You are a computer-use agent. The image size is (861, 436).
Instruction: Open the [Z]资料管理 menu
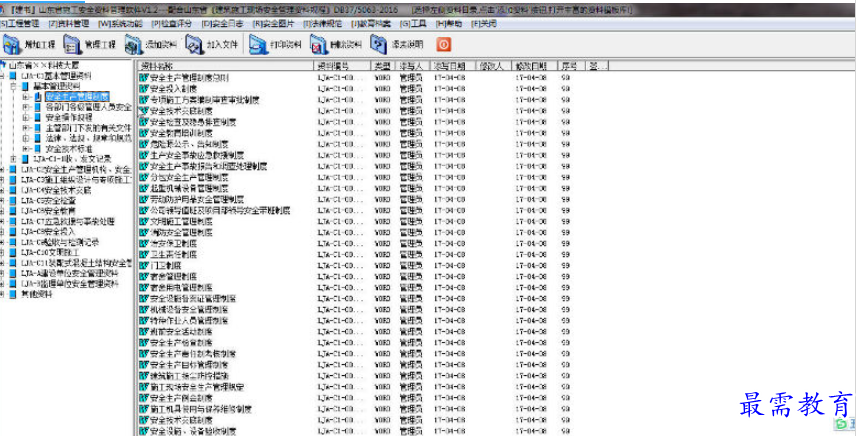[x=69, y=24]
